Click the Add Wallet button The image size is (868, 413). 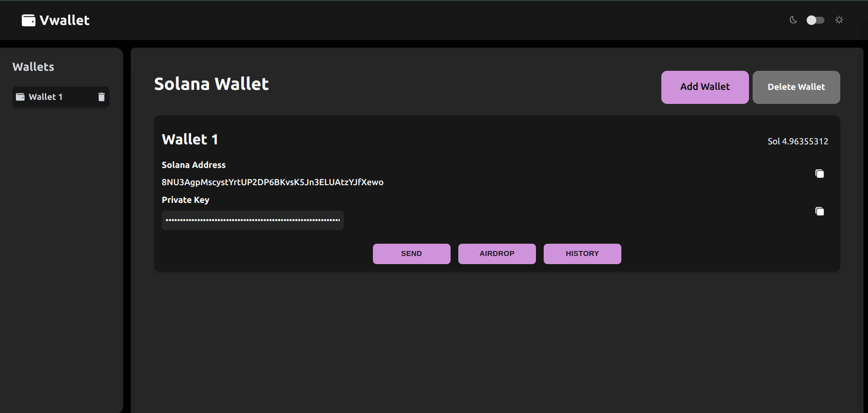tap(705, 87)
